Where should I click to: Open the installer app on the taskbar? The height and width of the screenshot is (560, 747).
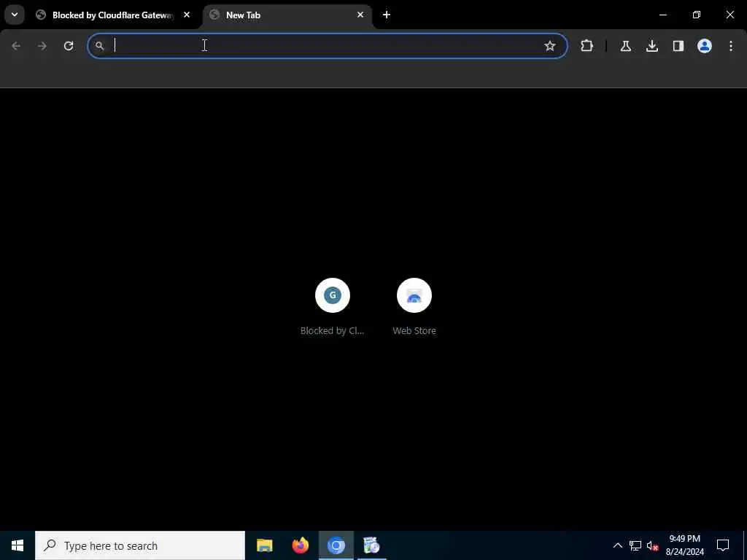371,545
